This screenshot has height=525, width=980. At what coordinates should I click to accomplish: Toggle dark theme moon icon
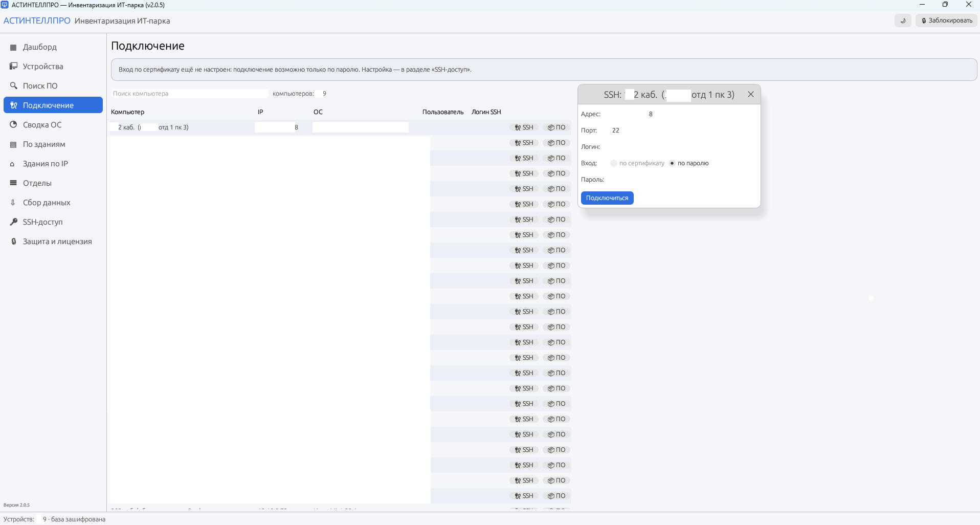coord(903,20)
